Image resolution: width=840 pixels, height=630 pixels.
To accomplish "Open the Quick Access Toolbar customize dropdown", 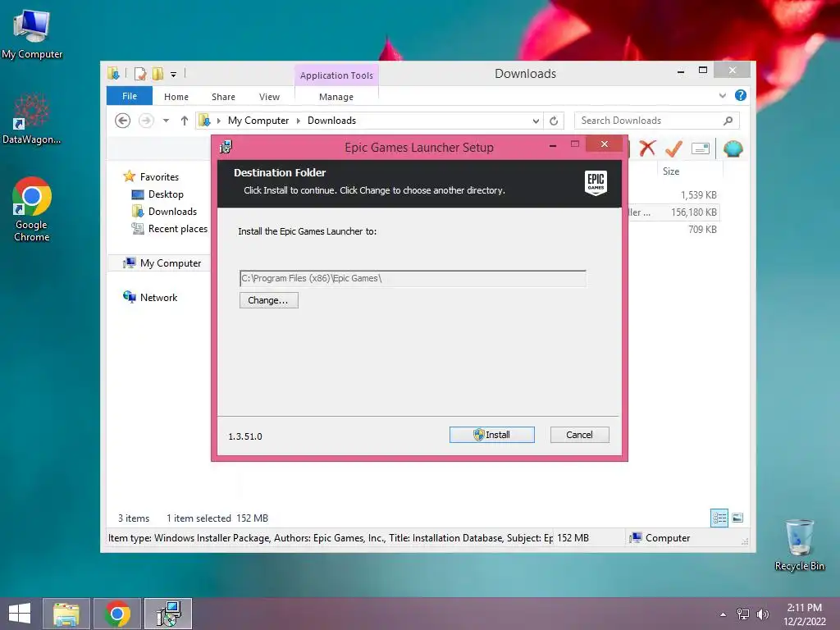I will point(174,75).
